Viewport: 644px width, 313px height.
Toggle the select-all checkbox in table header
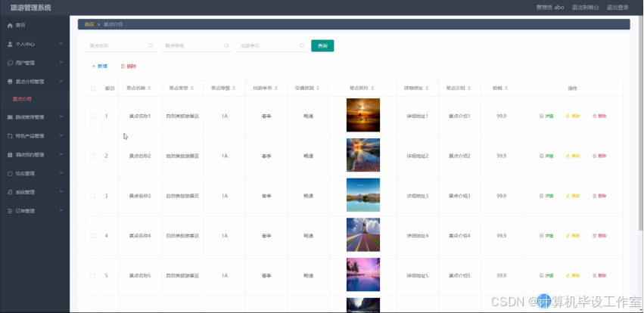point(93,88)
